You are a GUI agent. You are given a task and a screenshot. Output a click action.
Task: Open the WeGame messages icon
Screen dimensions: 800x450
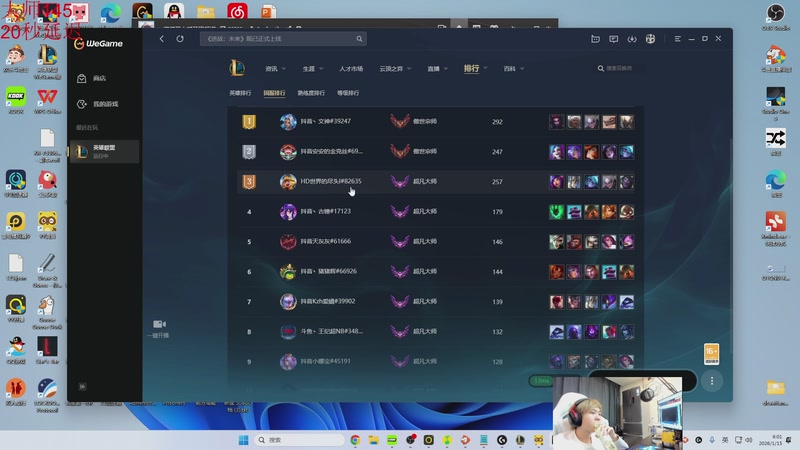[614, 39]
